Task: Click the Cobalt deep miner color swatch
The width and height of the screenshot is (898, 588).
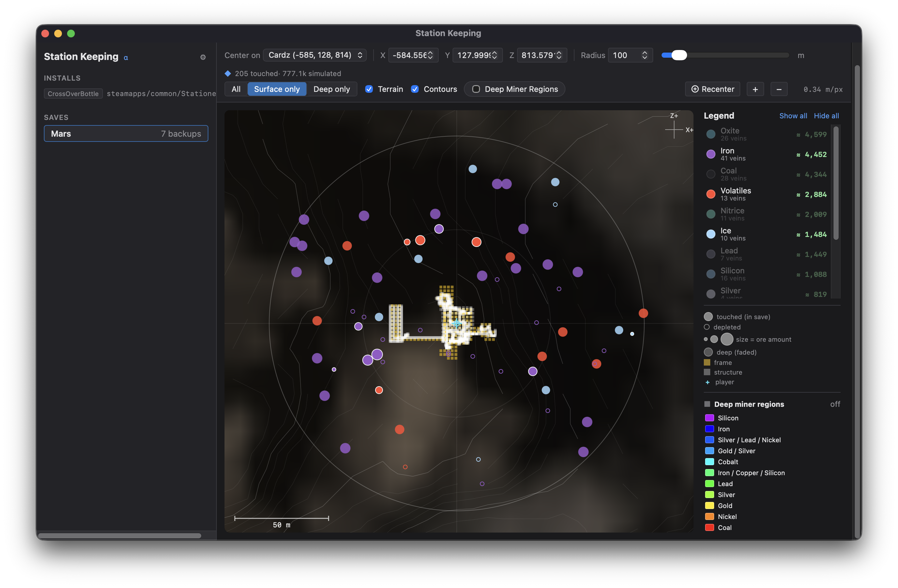Action: coord(709,462)
